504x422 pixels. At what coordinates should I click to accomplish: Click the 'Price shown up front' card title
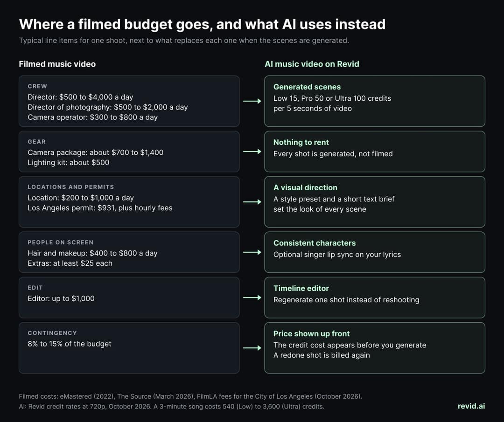(311, 334)
